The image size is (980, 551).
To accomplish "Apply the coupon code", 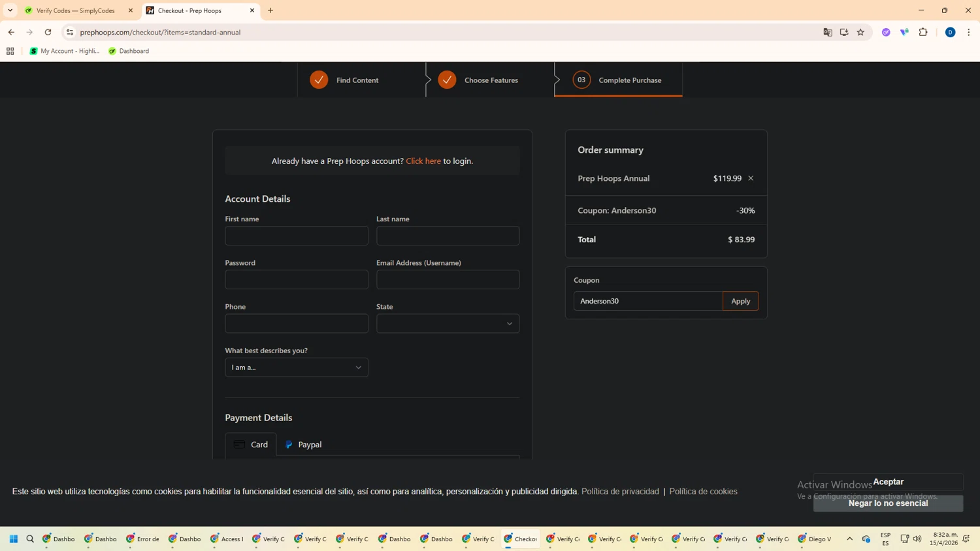I will [x=741, y=301].
